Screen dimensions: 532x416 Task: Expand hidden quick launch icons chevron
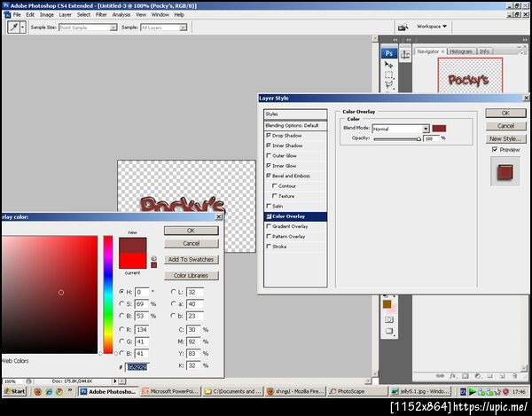(69, 390)
